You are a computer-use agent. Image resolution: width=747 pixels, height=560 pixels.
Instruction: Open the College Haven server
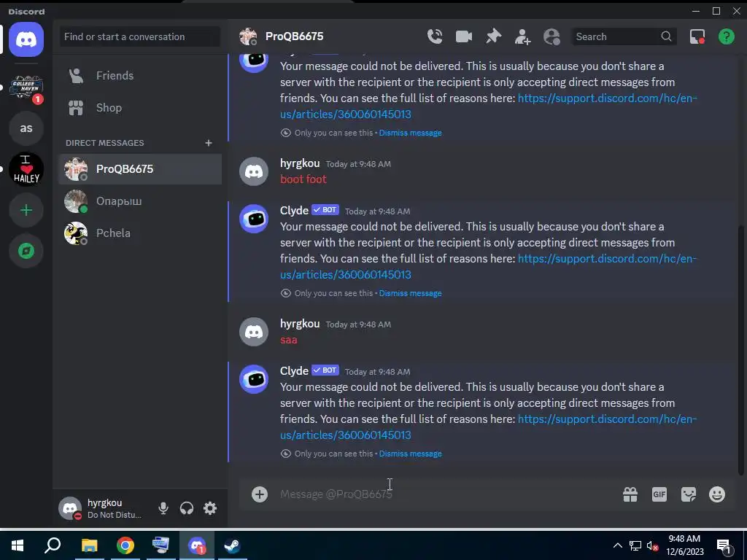click(x=26, y=87)
